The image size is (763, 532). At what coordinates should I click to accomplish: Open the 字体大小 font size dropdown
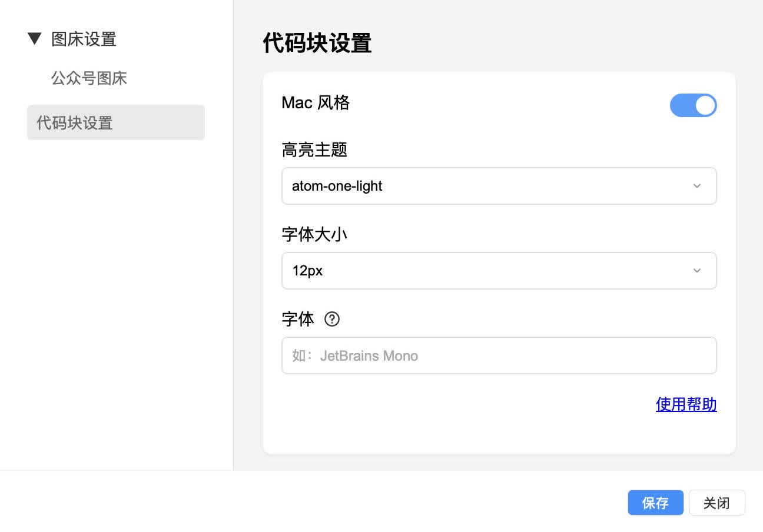(x=499, y=271)
